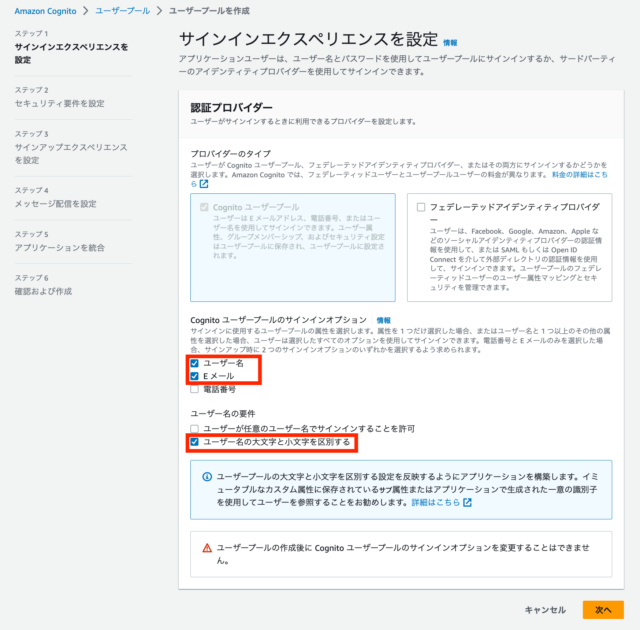Open 詳細はこちら link in info box
The image size is (640, 630).
(436, 502)
